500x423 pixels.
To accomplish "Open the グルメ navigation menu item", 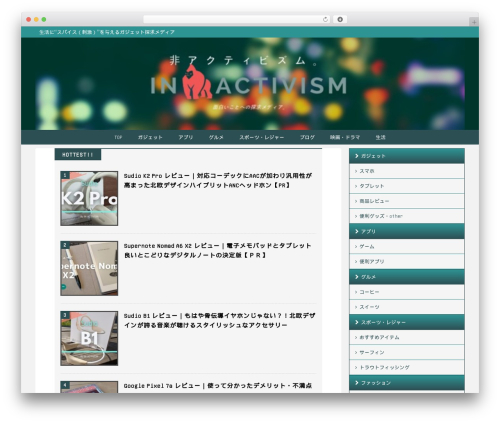I will (x=216, y=137).
